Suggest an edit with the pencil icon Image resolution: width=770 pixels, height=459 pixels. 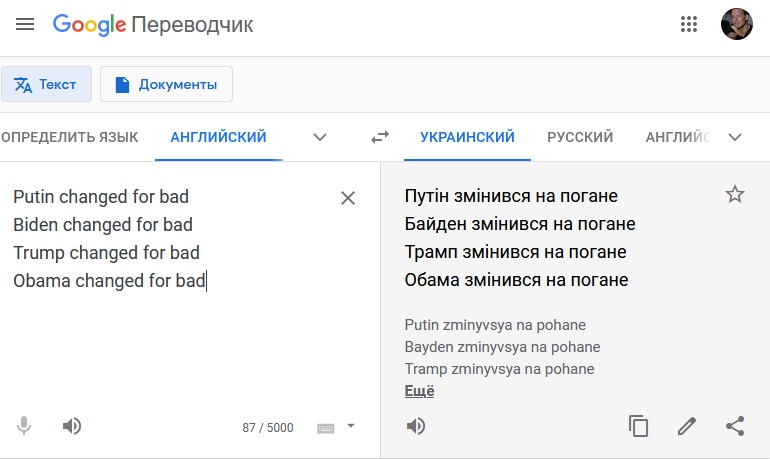click(687, 426)
